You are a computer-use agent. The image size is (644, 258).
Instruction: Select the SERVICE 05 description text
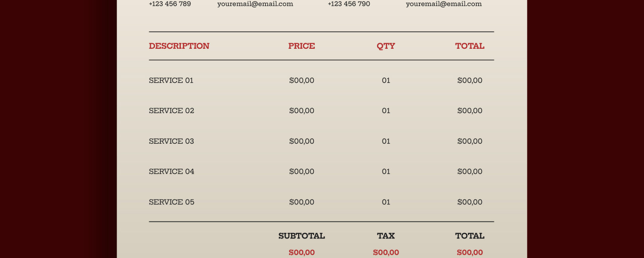[171, 202]
